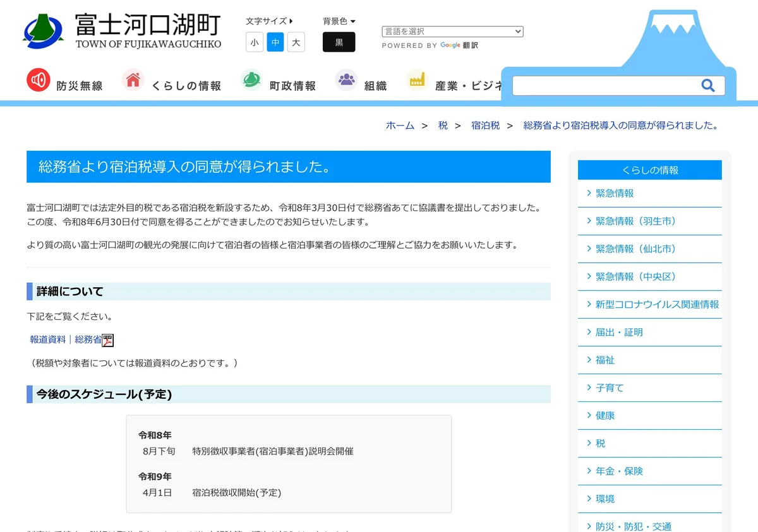Image resolution: width=758 pixels, height=532 pixels.
Task: Click the 詳細について section heading
Action: [69, 292]
